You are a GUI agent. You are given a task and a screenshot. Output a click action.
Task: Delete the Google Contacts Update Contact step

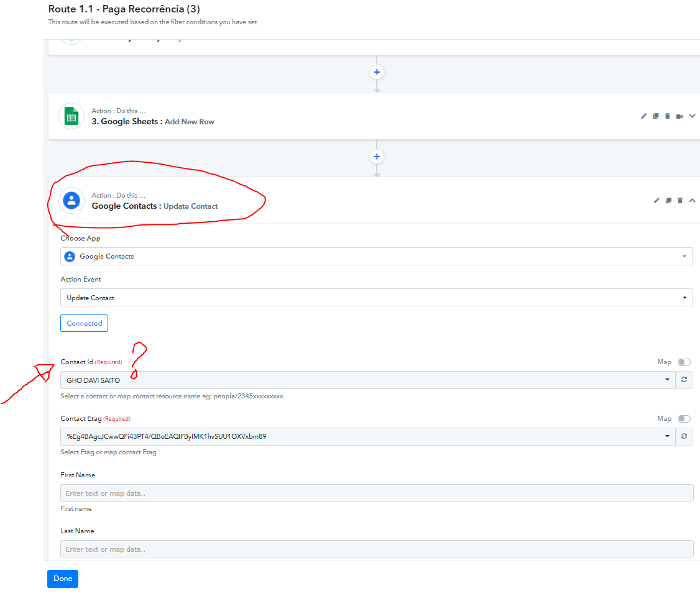[680, 201]
